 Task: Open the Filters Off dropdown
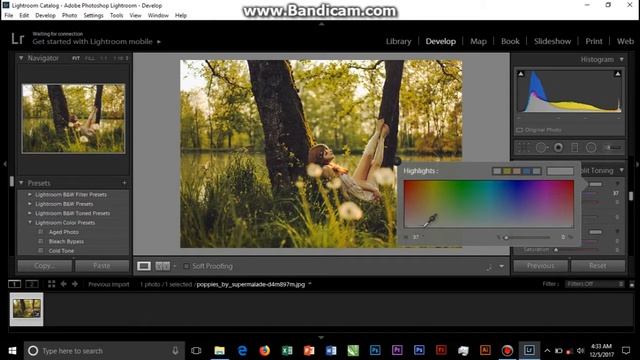[594, 284]
